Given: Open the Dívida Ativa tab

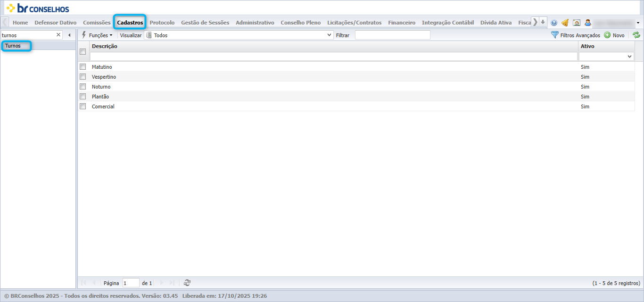Looking at the screenshot, I should coord(496,23).
